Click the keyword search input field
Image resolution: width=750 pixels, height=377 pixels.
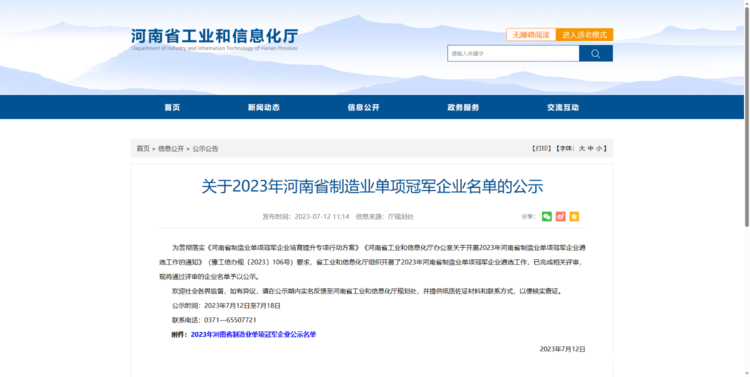[513, 54]
